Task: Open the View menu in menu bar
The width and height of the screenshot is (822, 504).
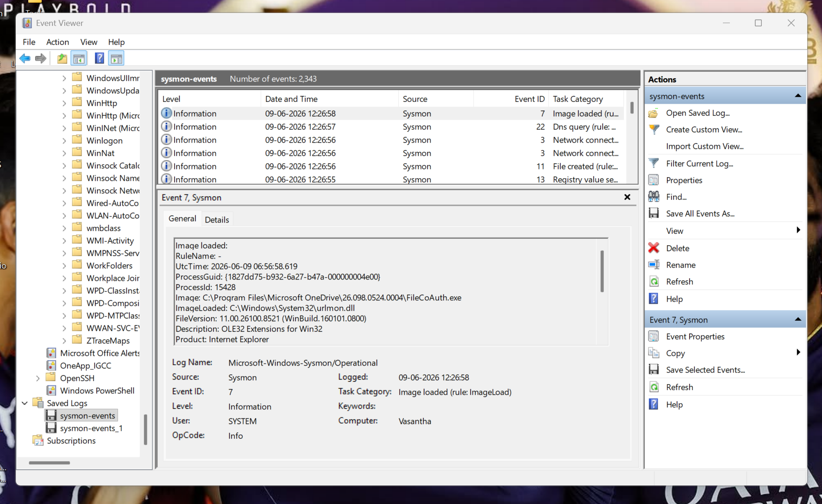Action: pyautogui.click(x=89, y=42)
